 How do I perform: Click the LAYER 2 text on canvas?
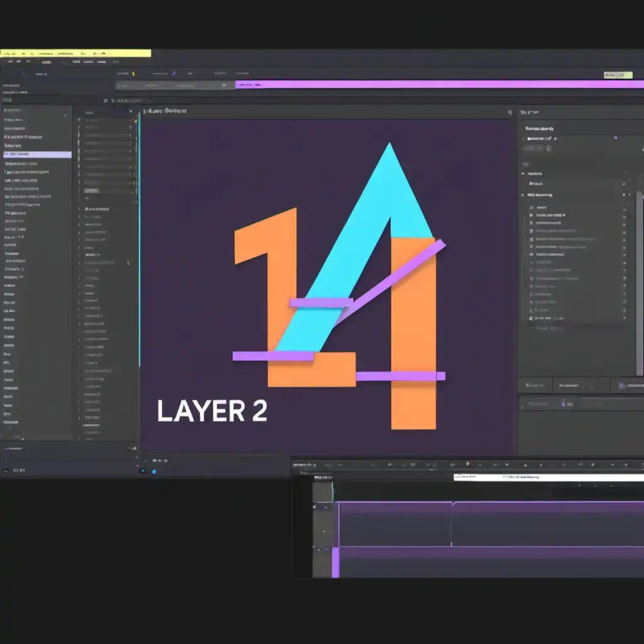tap(212, 410)
